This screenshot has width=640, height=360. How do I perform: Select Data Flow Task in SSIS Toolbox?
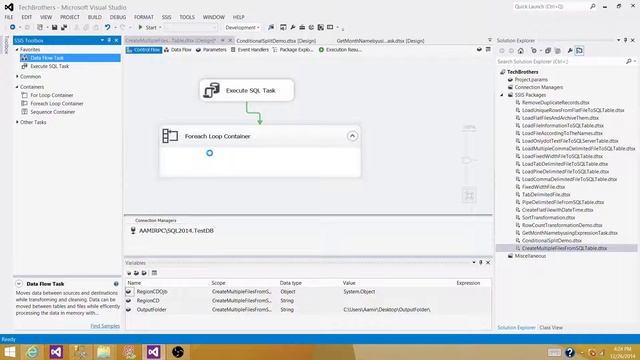click(x=70, y=58)
